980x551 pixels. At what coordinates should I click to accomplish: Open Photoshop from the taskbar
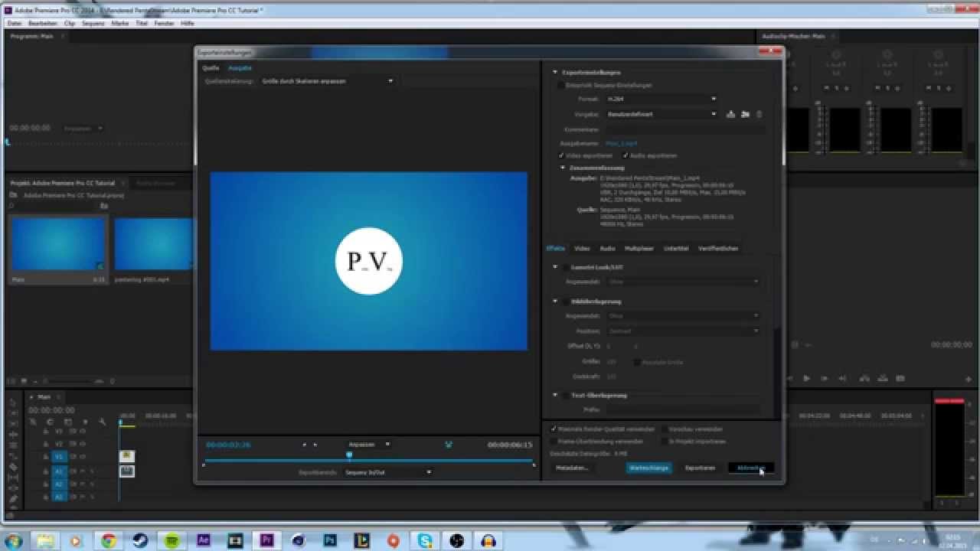tap(330, 540)
